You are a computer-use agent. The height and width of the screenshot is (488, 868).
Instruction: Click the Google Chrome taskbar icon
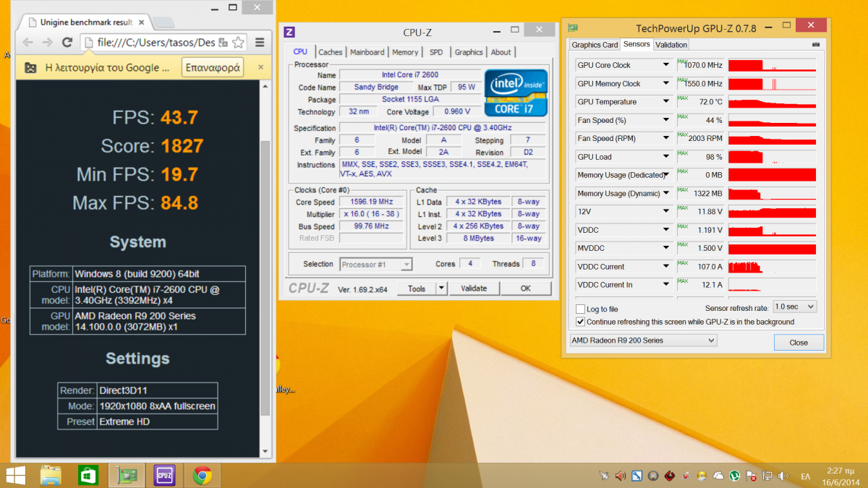click(202, 475)
